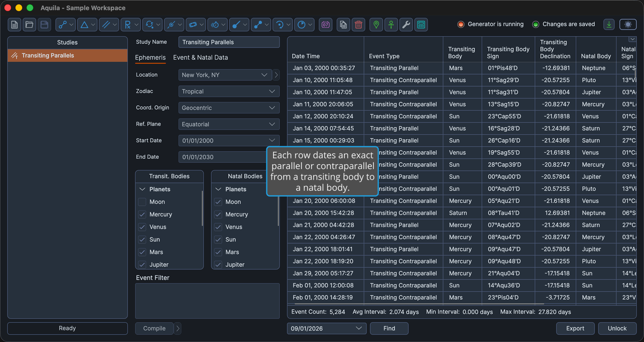This screenshot has width=644, height=342.
Task: Uncheck Jupiter in the Natal Bodies list
Action: [x=218, y=265]
